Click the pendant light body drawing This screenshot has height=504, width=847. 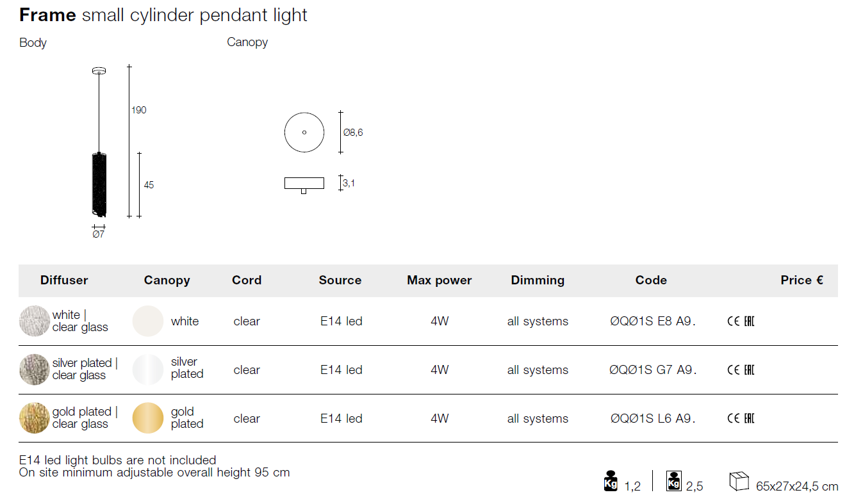99,142
